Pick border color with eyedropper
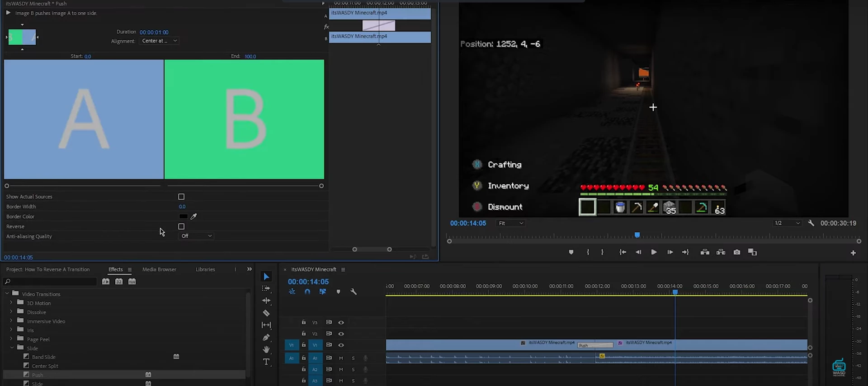 [x=193, y=217]
